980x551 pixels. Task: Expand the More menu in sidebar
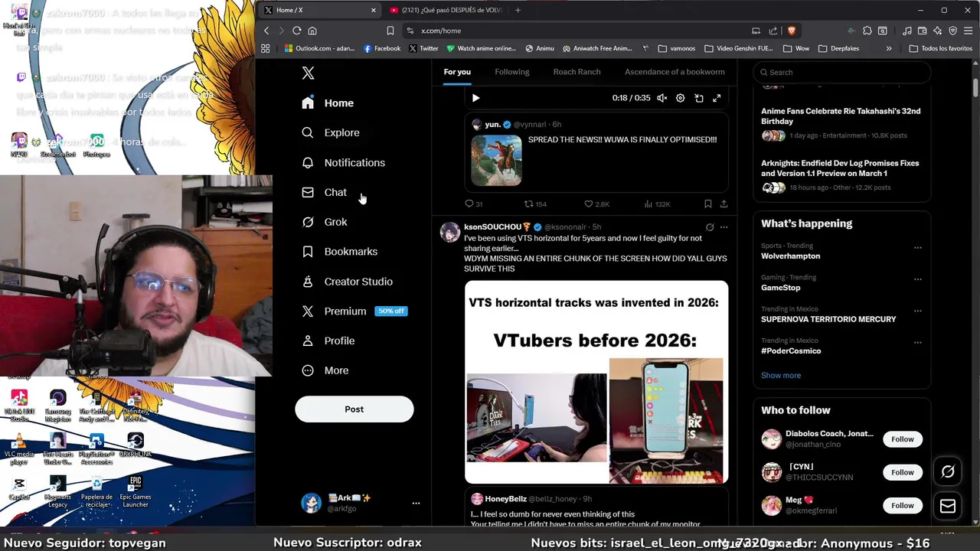325,370
